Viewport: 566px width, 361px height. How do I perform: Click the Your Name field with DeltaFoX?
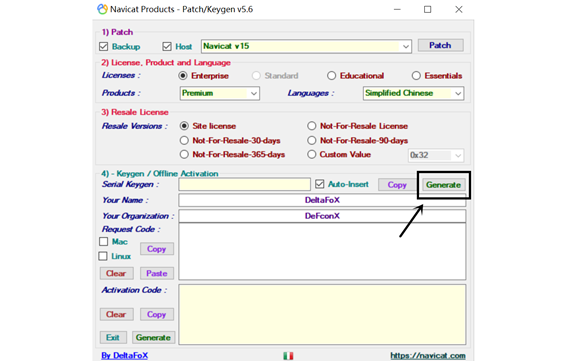pos(322,200)
